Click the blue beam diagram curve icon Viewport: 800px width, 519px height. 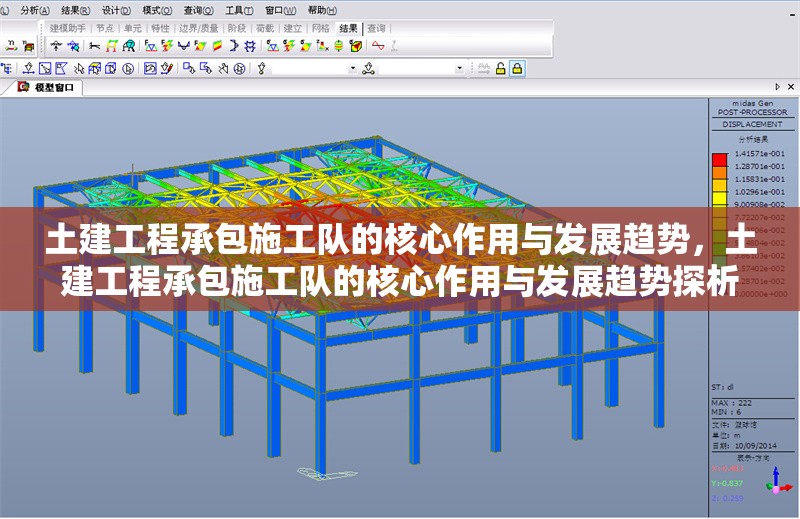[183, 46]
